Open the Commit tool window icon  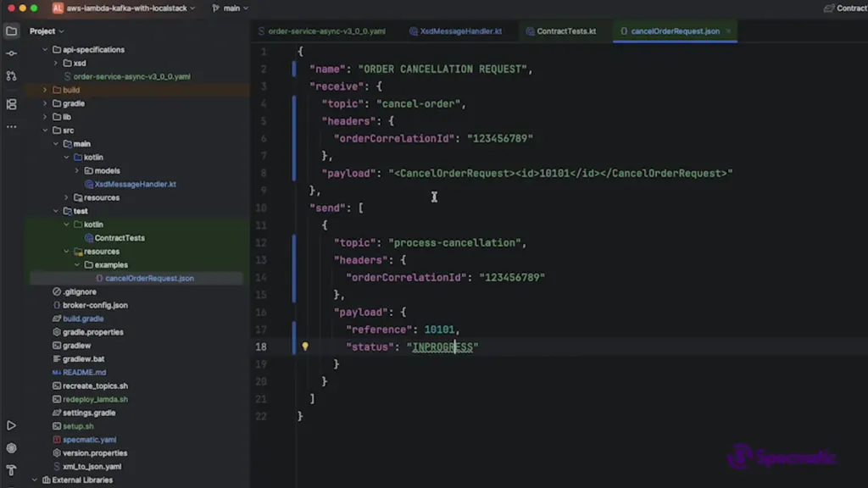11,53
